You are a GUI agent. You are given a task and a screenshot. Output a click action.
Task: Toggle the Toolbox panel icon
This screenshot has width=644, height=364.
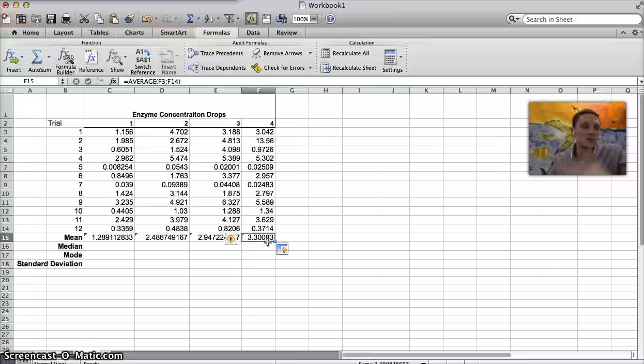(x=267, y=19)
